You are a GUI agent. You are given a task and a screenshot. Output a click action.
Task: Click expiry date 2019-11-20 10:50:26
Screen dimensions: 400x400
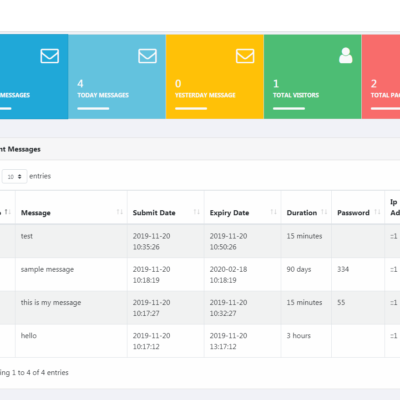(x=228, y=241)
